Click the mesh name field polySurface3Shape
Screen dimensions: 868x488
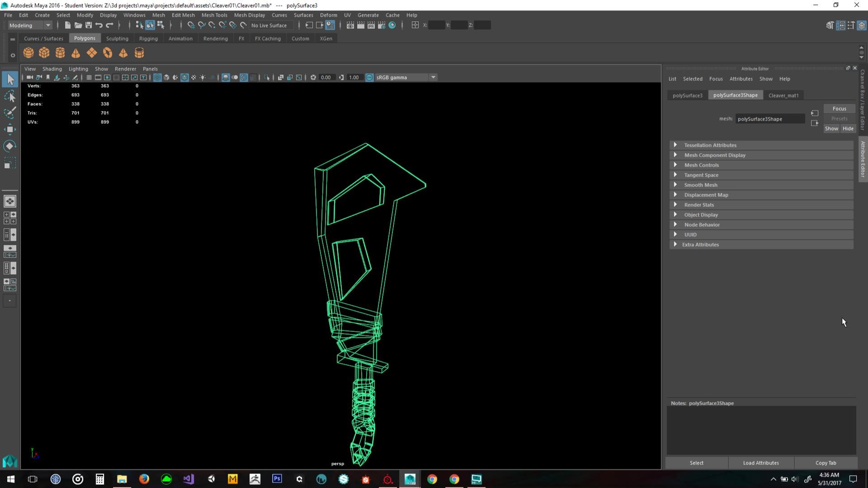[770, 119]
